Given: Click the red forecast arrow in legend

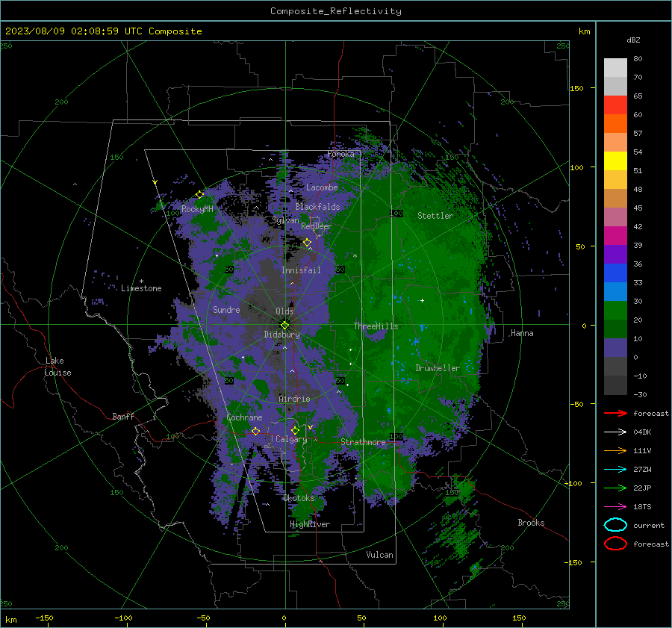Looking at the screenshot, I should [615, 413].
